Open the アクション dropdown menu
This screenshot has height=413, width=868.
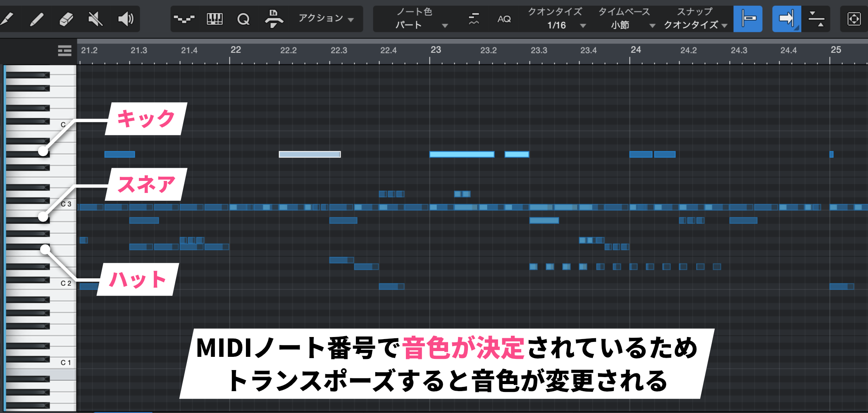coord(326,19)
